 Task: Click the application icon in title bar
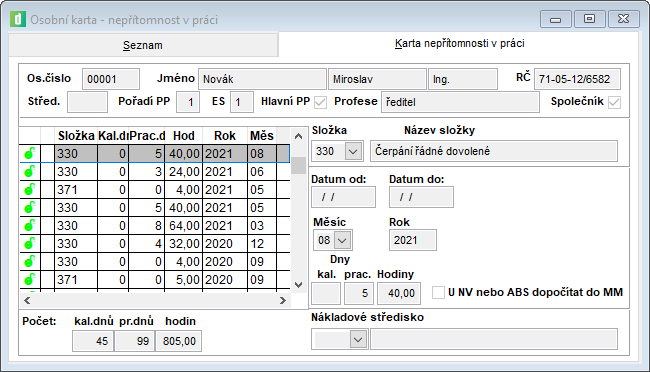tap(18, 19)
